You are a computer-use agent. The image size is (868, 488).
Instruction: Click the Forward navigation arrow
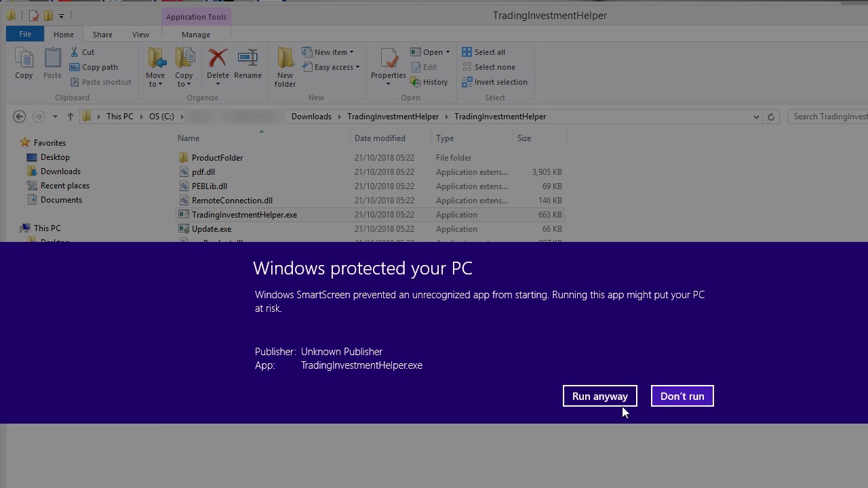(x=39, y=117)
